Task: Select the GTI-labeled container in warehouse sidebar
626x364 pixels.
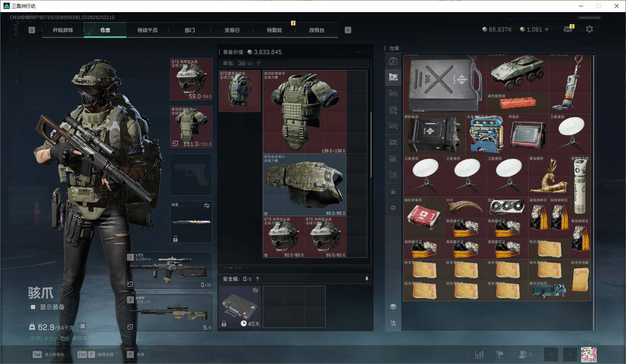Action: point(393,126)
